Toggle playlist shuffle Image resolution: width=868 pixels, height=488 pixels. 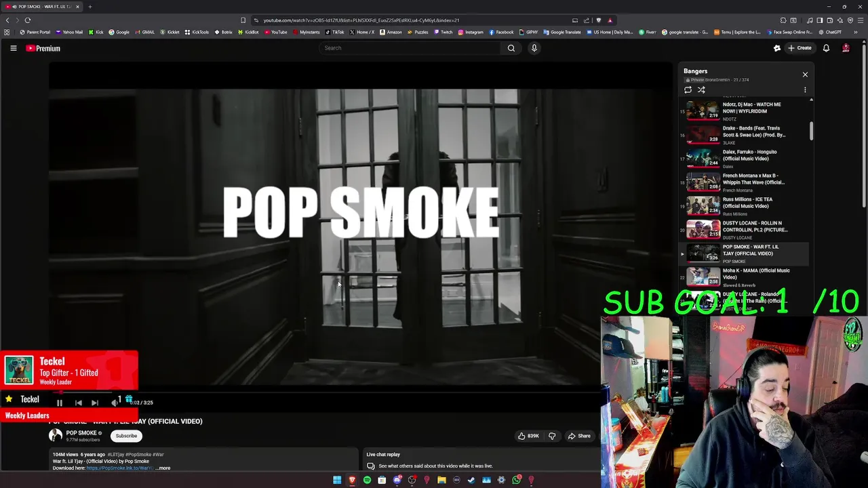[x=701, y=90]
